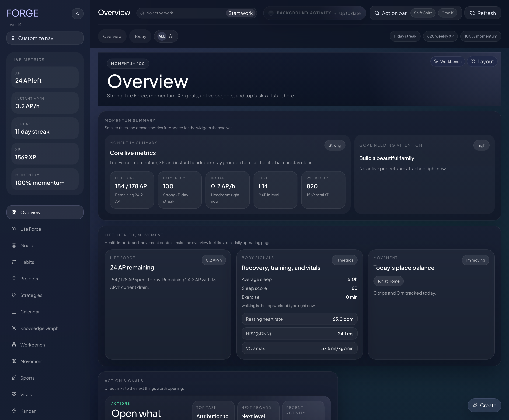Click the Refresh icon in the top bar
The width and height of the screenshot is (509, 420).
pyautogui.click(x=472, y=13)
